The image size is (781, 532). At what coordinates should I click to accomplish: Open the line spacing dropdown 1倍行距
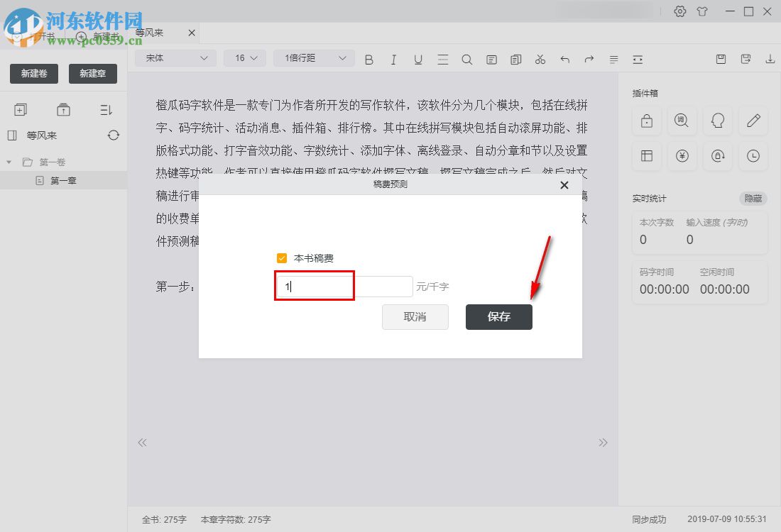click(313, 57)
